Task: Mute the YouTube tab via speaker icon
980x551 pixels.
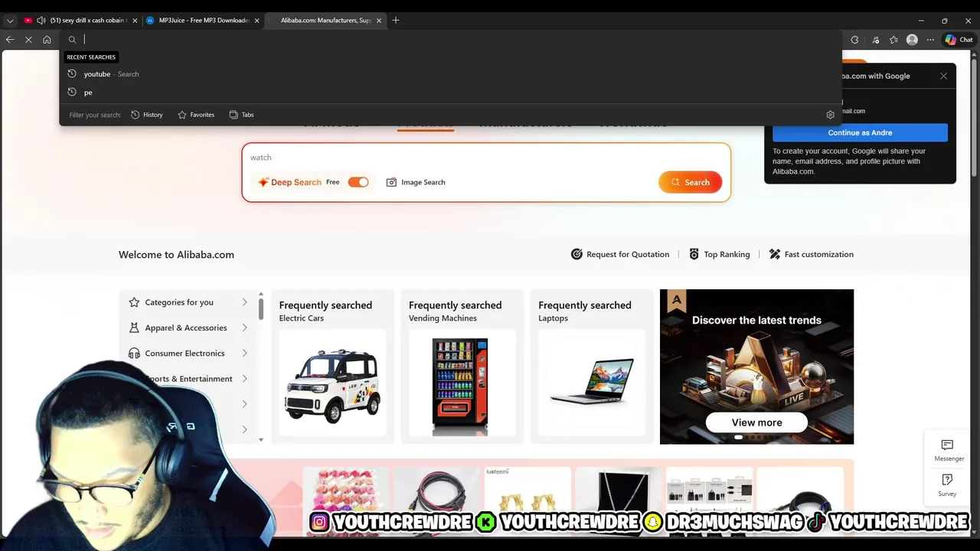Action: coord(41,21)
